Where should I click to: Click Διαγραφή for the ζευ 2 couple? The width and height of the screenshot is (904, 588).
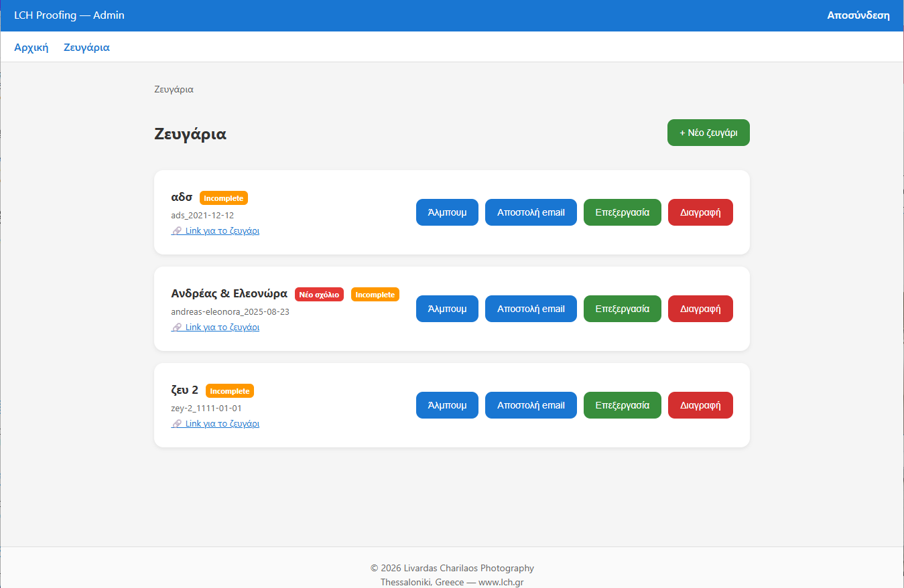point(700,405)
